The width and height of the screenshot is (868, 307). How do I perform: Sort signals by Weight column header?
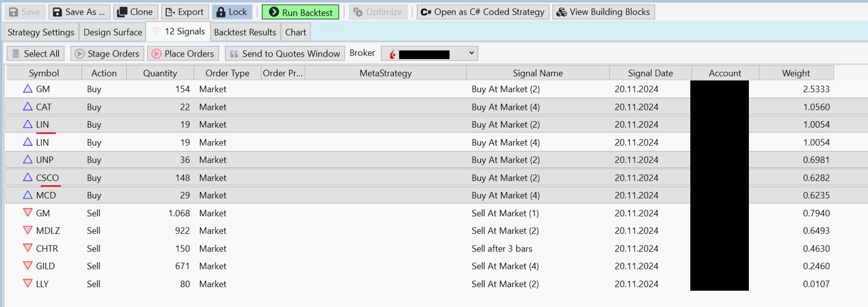pos(796,73)
